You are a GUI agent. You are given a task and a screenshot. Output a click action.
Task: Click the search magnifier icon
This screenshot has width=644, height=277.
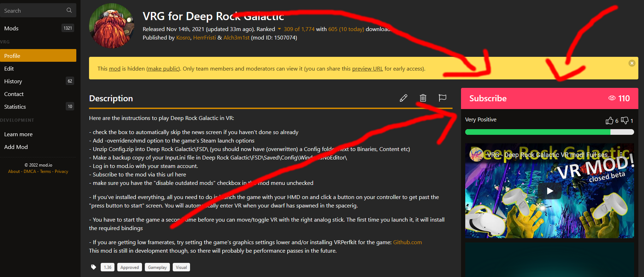point(69,10)
